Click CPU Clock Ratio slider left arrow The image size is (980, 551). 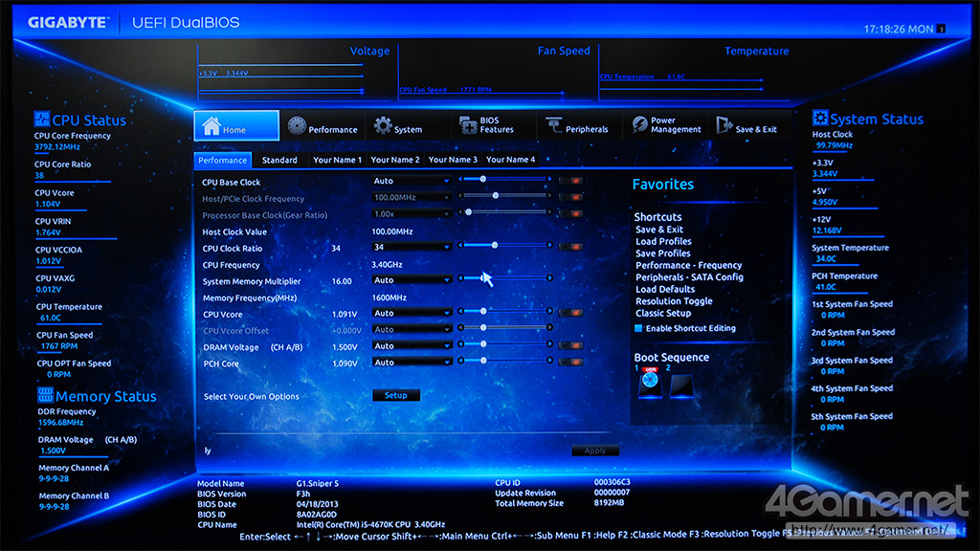pyautogui.click(x=460, y=246)
